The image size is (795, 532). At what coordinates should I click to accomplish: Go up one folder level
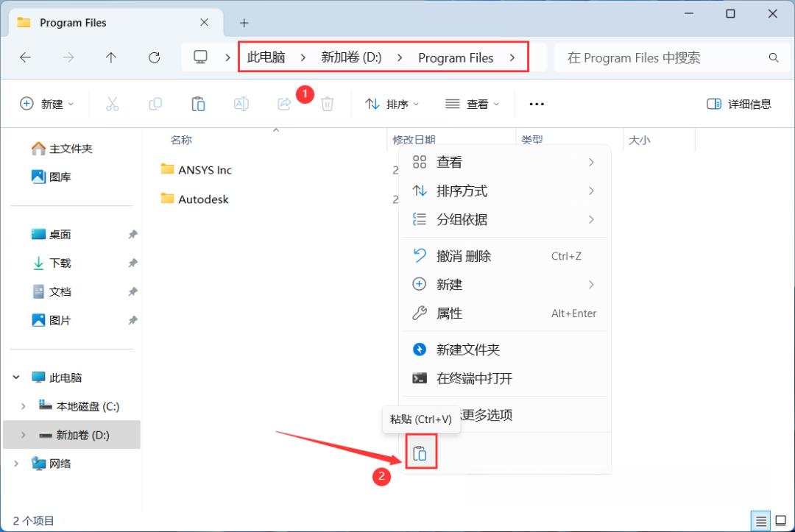pos(111,57)
